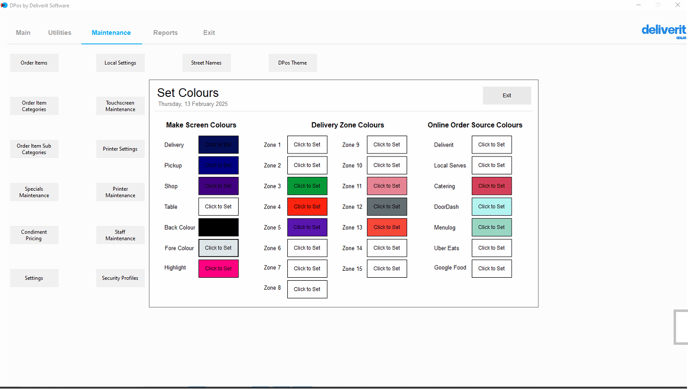
Task: Set the Table make screen colour
Action: pyautogui.click(x=219, y=207)
